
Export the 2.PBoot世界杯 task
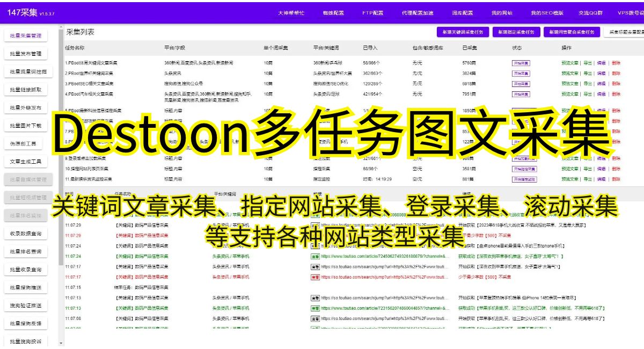588,73
